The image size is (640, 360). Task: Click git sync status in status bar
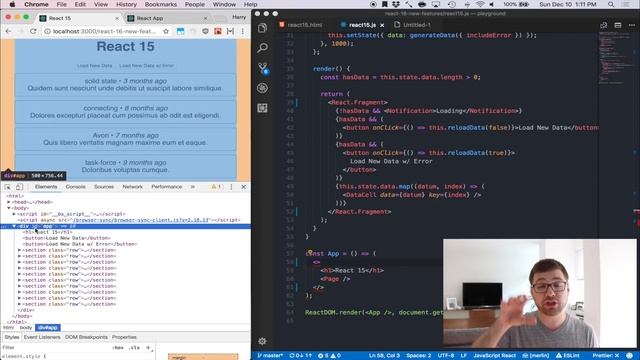[301, 356]
